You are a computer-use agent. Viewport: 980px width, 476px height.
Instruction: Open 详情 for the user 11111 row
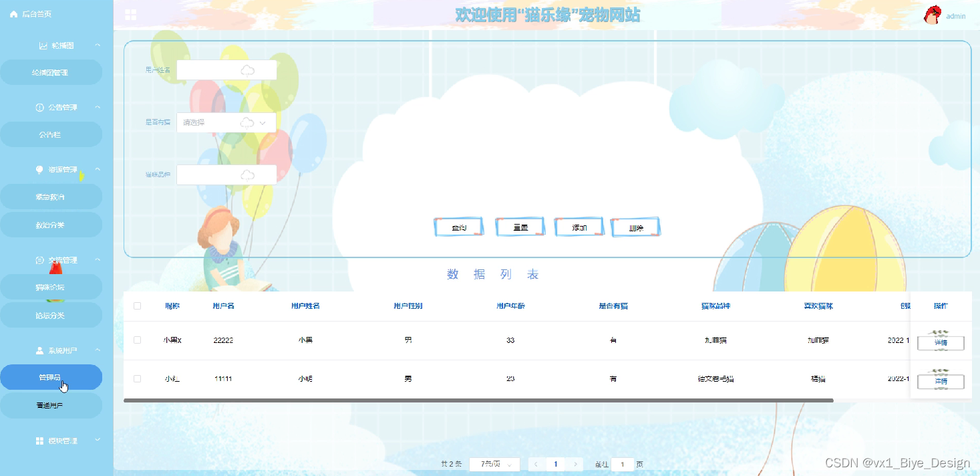[941, 381]
